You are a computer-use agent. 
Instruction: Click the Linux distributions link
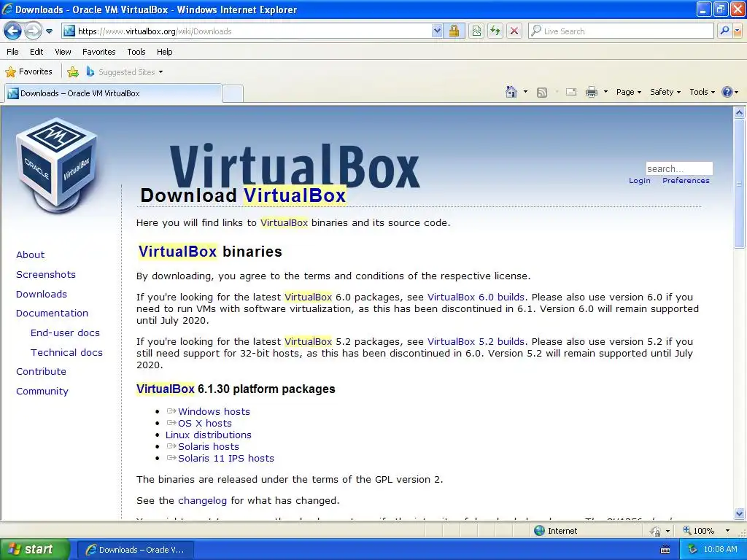[208, 435]
